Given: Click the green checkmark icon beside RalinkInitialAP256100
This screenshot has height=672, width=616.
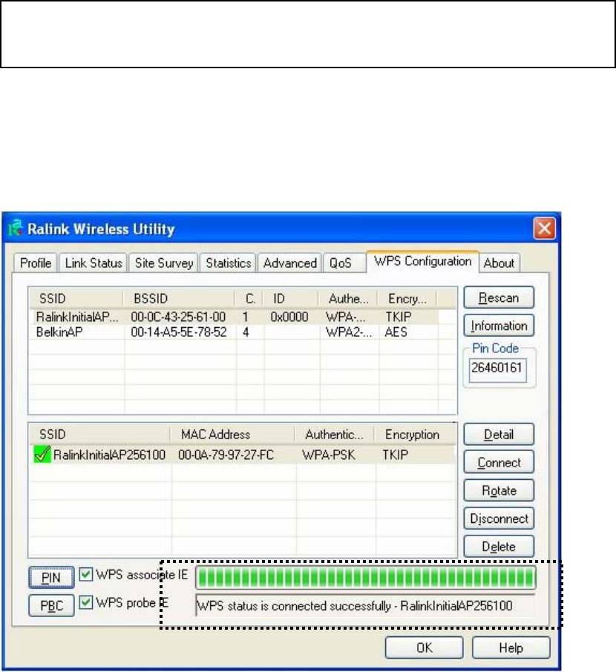Looking at the screenshot, I should coord(42,454).
